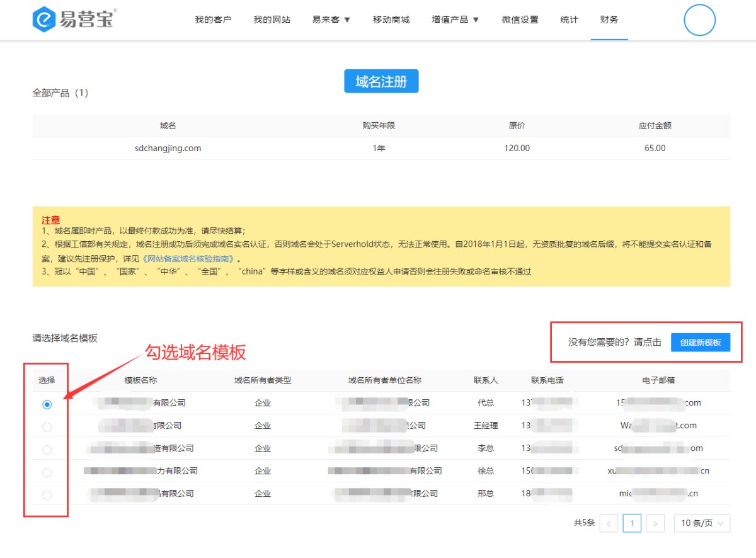The height and width of the screenshot is (558, 756).
Task: Go to next page arrow
Action: tap(655, 523)
